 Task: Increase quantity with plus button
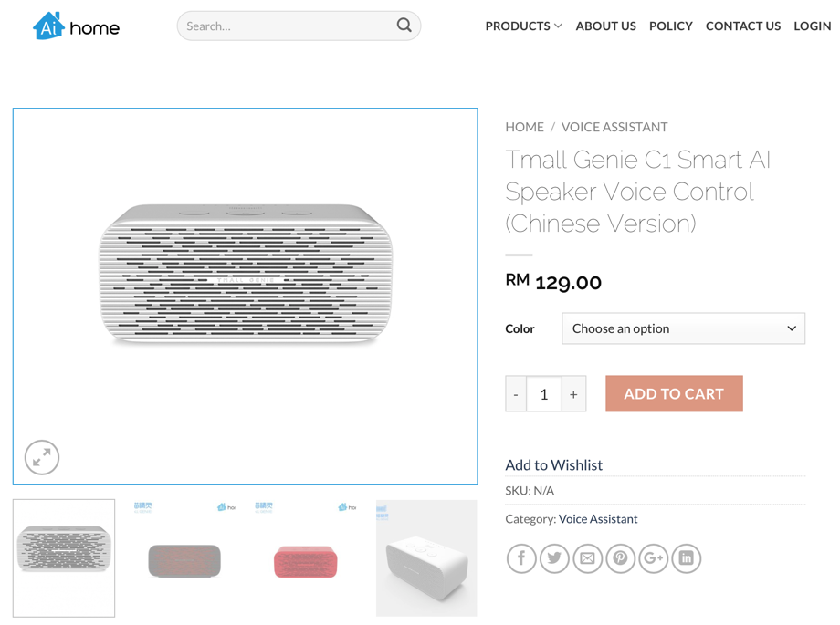pyautogui.click(x=573, y=394)
